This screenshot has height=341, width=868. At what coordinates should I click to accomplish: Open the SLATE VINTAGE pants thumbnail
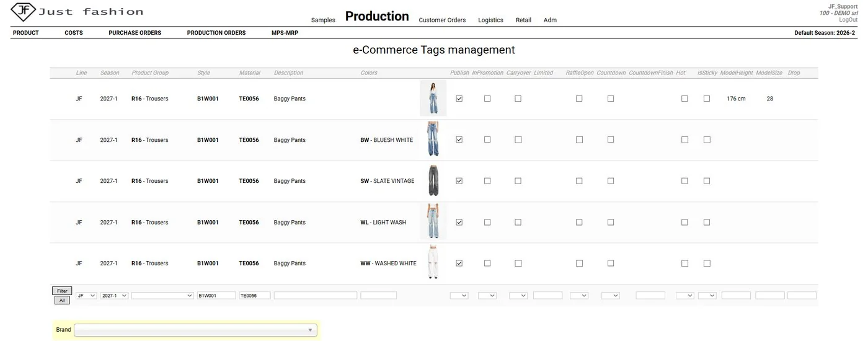(433, 180)
